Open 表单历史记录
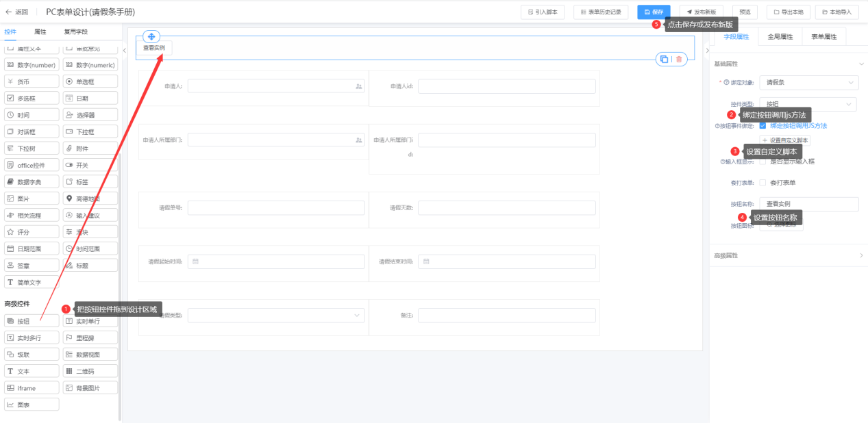The height and width of the screenshot is (423, 868). (x=601, y=12)
